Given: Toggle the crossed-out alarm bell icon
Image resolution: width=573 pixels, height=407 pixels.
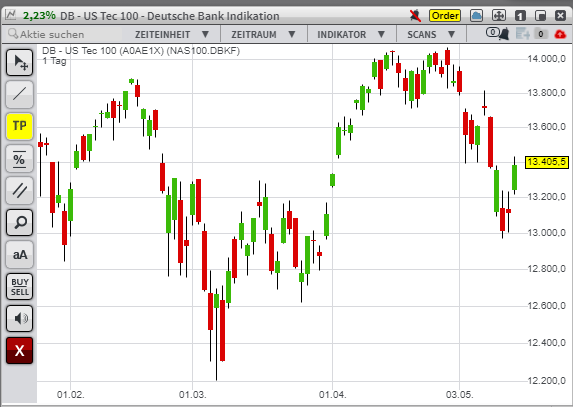Looking at the screenshot, I should [415, 16].
